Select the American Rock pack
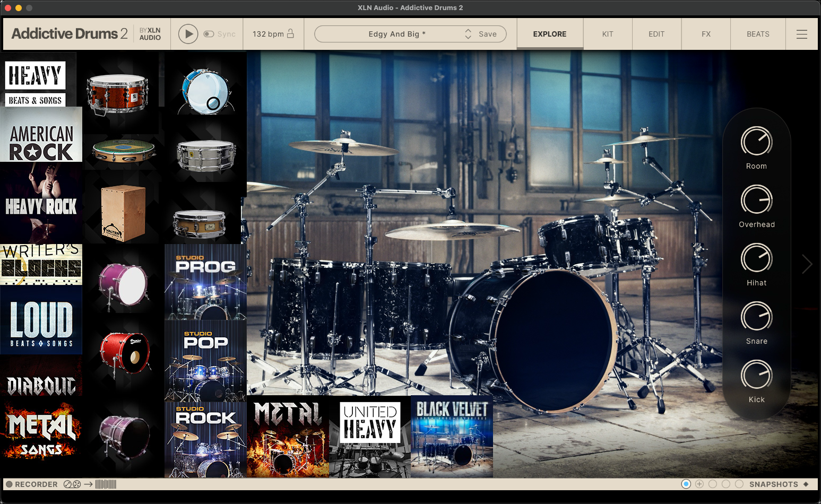The height and width of the screenshot is (504, 821). (x=41, y=135)
